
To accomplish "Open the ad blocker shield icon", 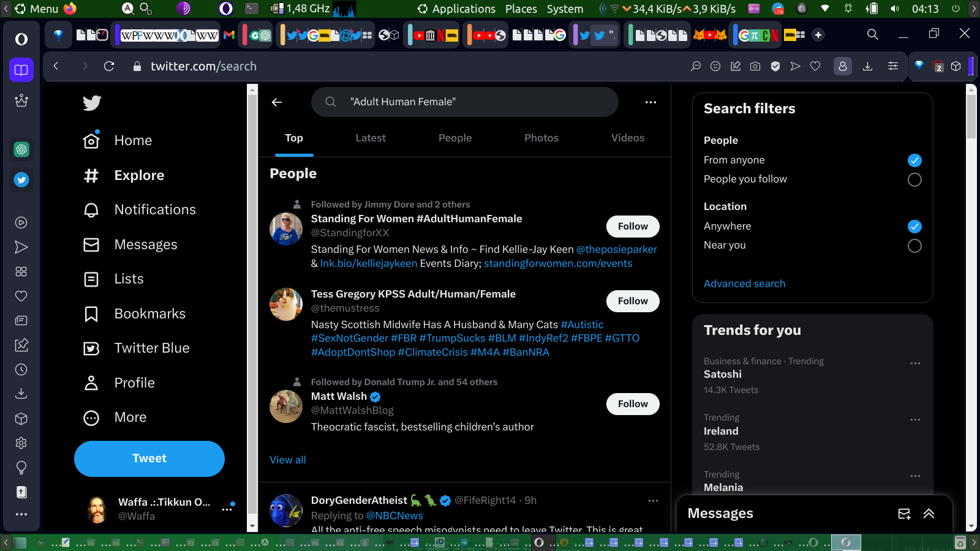I will click(775, 66).
